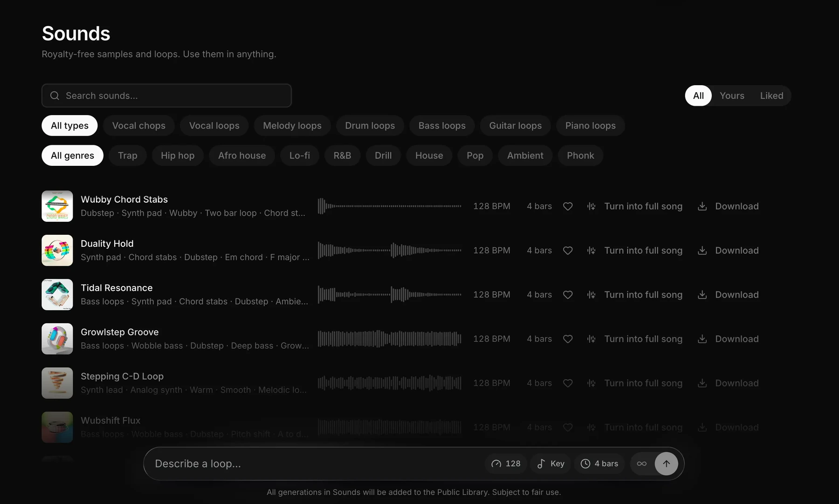Screen dimensions: 839x504
Task: Switch to the Liked tab
Action: coord(772,95)
